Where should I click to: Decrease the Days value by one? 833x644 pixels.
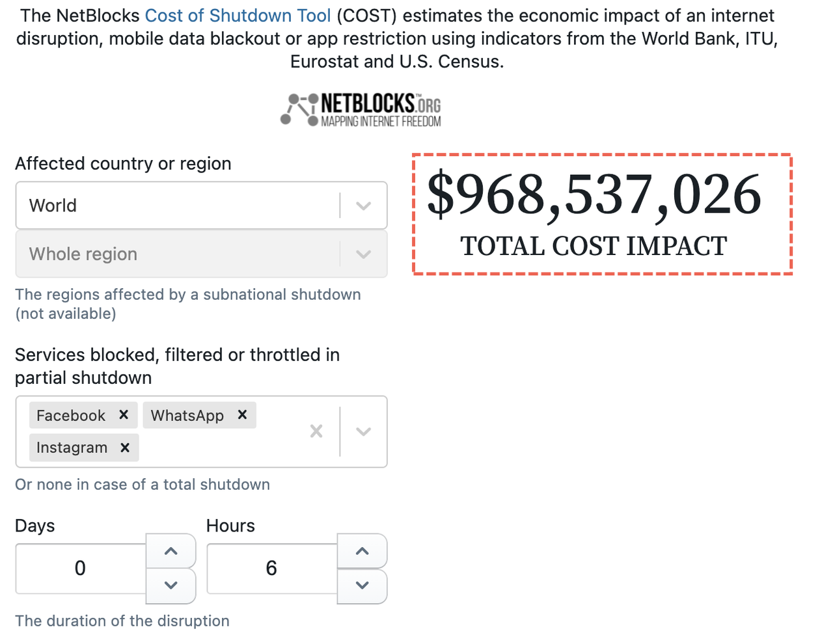click(171, 585)
